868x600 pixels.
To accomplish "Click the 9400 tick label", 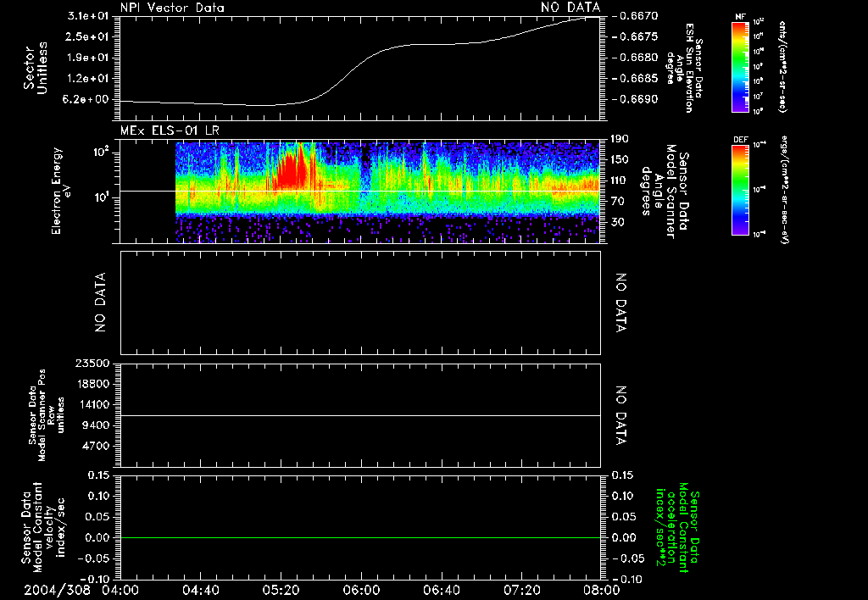I will click(96, 425).
